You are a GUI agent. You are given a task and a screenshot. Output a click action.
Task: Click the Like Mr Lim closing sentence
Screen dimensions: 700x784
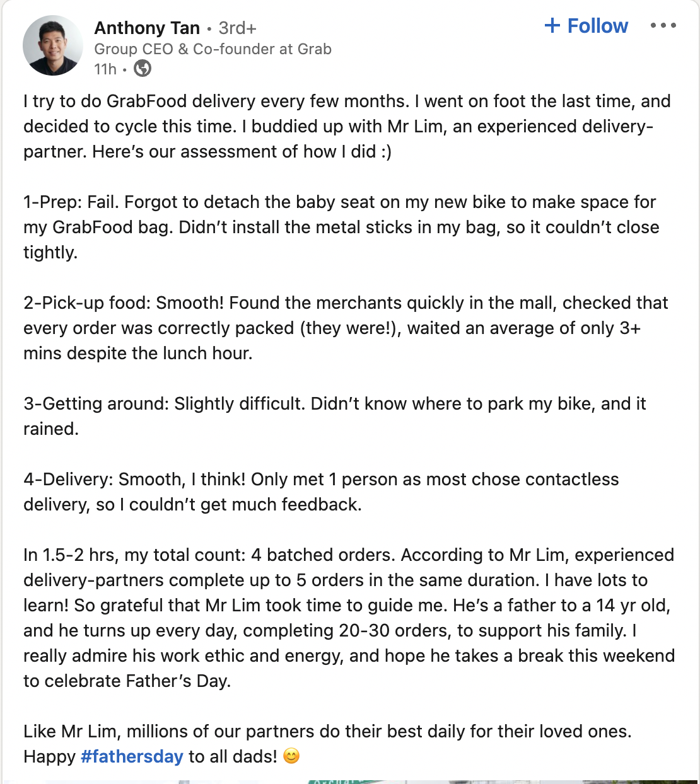coord(327,731)
